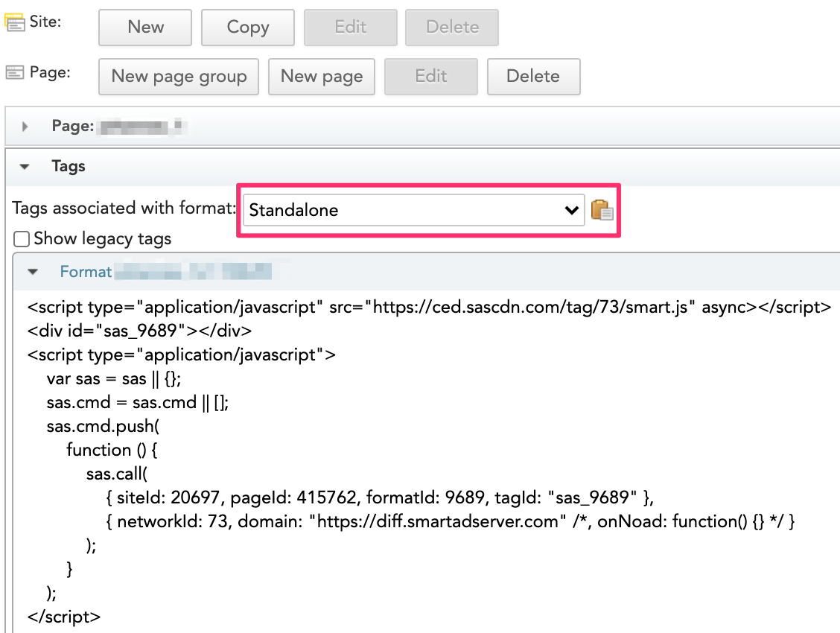Screen dimensions: 840x633
Task: Copy tags using the clipboard icon
Action: [x=602, y=210]
